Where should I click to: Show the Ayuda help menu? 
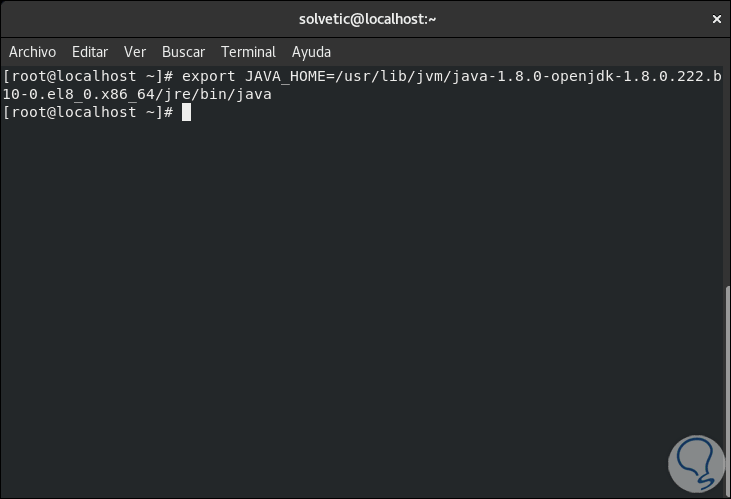311,52
